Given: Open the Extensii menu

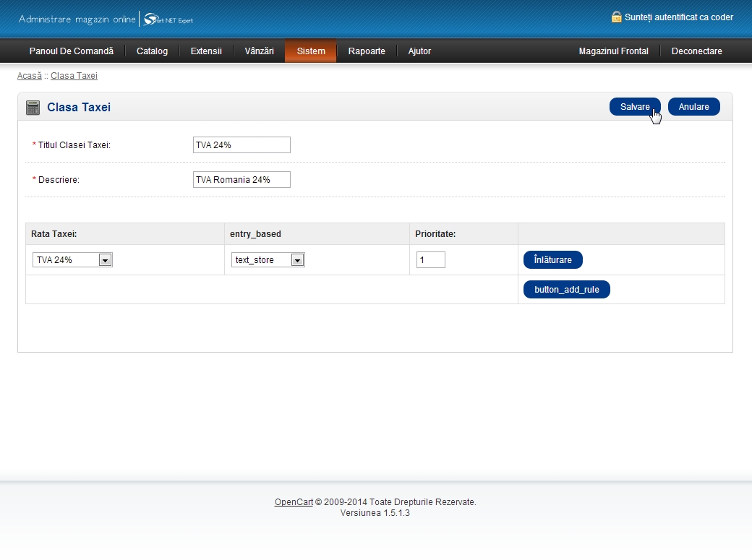Looking at the screenshot, I should (206, 51).
